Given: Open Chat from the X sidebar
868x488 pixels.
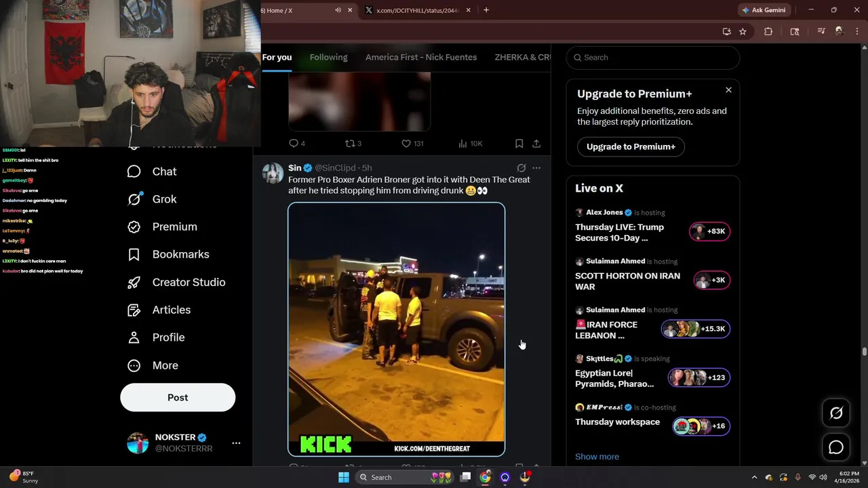Looking at the screenshot, I should click(152, 171).
